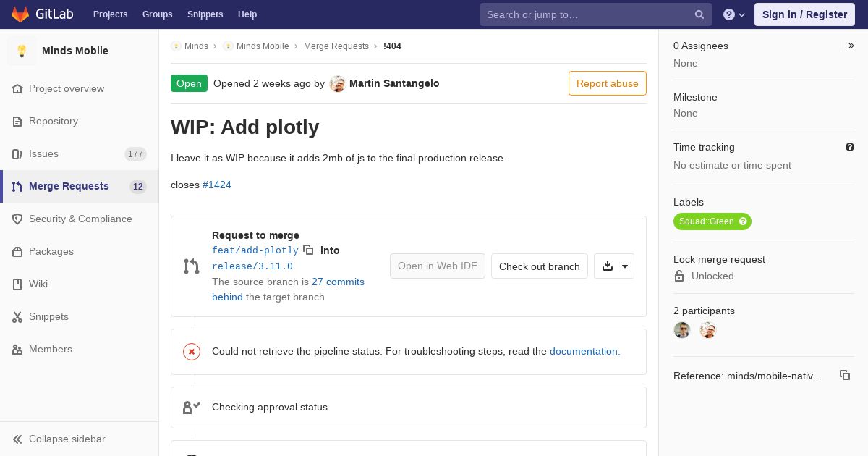Click the 0 Assignees heading
Viewport: 868px width, 456px height.
coord(701,46)
